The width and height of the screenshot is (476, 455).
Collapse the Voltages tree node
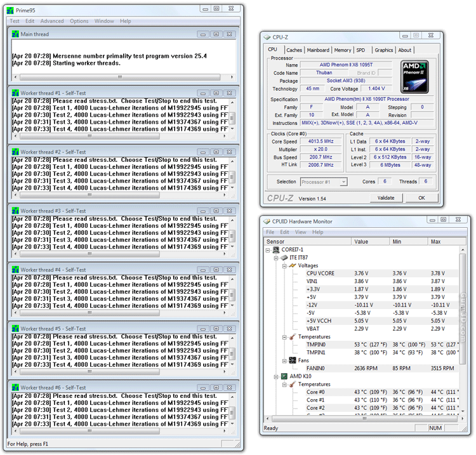(284, 266)
